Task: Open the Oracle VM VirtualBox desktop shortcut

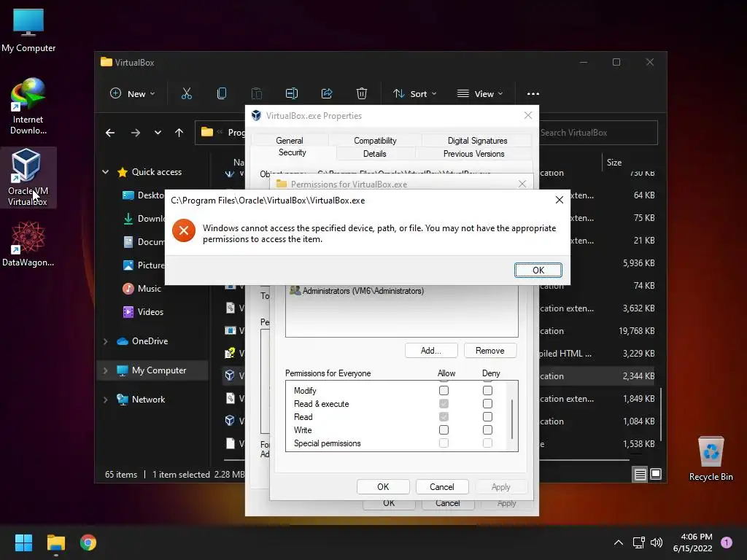Action: coord(28,177)
